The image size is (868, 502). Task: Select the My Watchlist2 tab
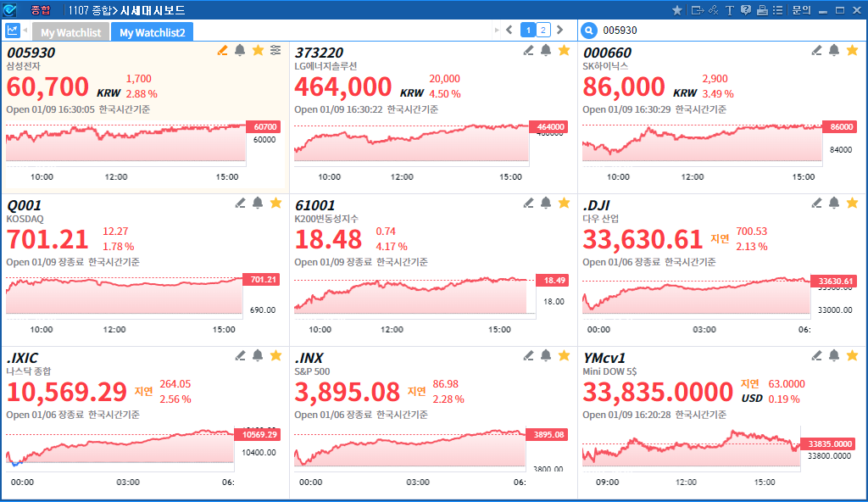click(x=152, y=32)
